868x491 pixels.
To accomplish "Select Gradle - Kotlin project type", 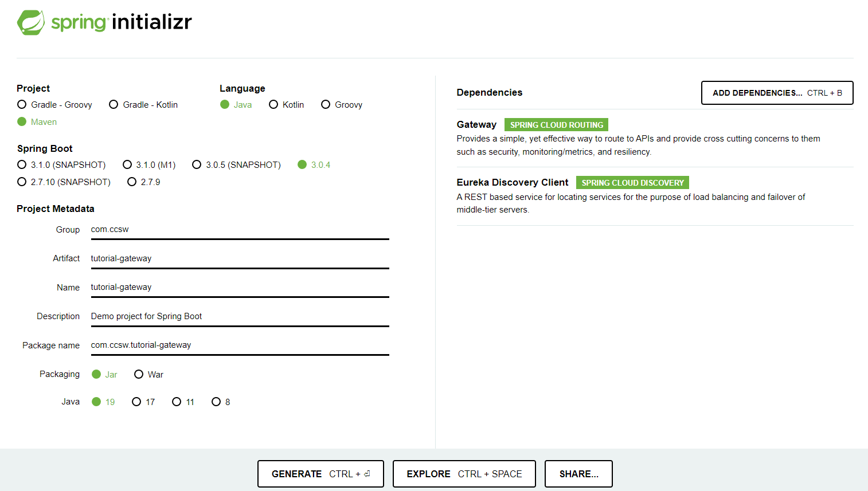I will 114,104.
